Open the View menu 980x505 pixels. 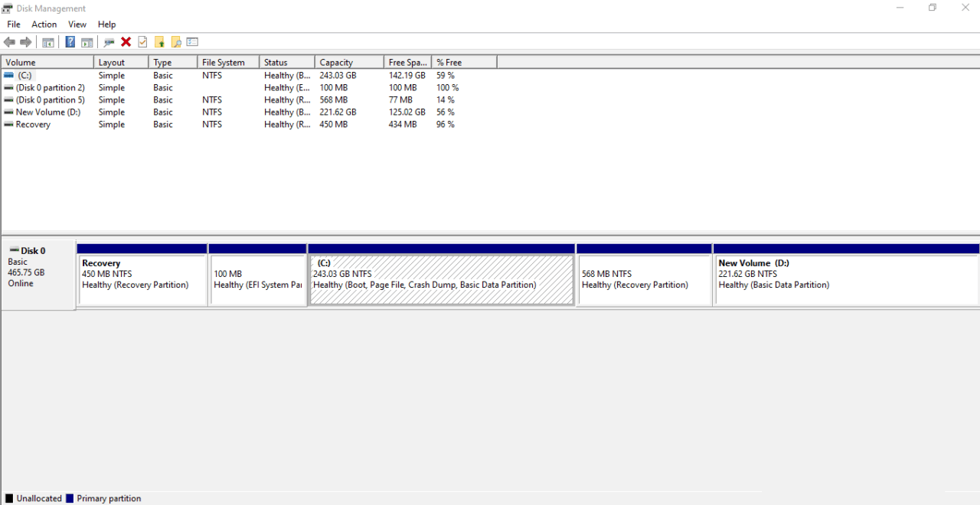pos(77,24)
